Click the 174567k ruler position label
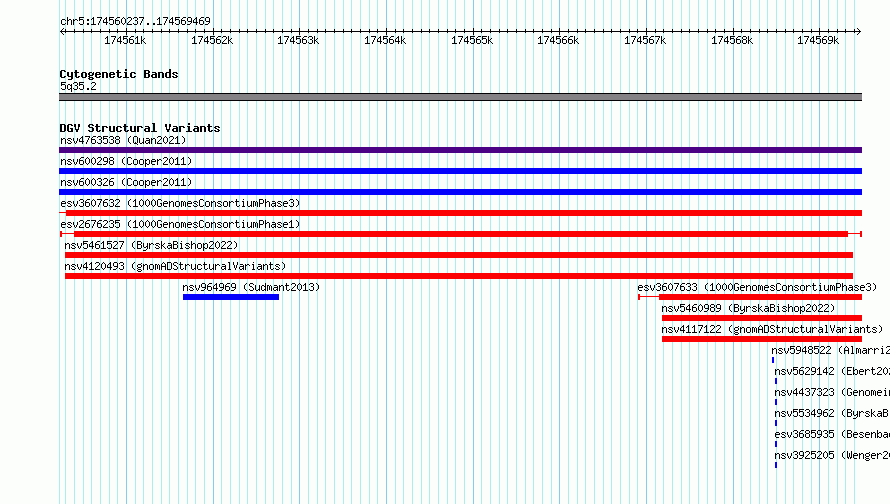Image resolution: width=890 pixels, height=504 pixels. coord(645,40)
